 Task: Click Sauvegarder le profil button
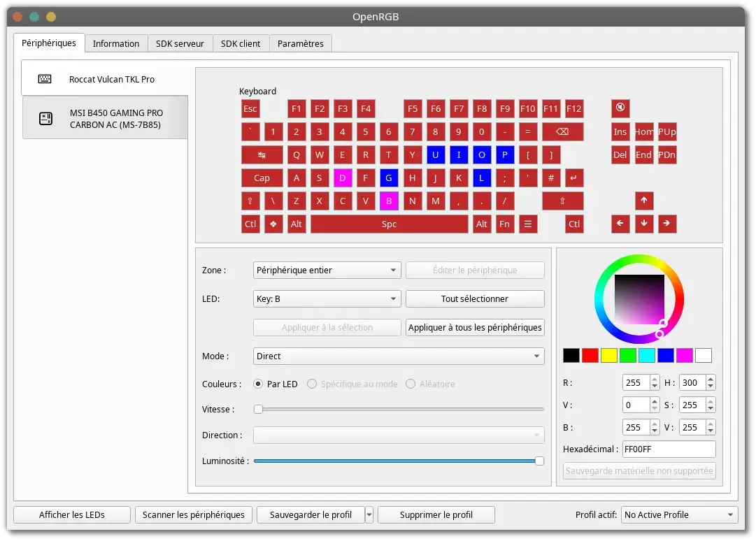311,514
